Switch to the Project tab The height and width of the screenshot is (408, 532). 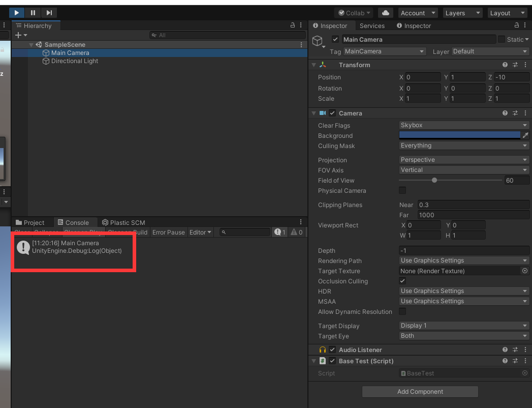tap(30, 222)
